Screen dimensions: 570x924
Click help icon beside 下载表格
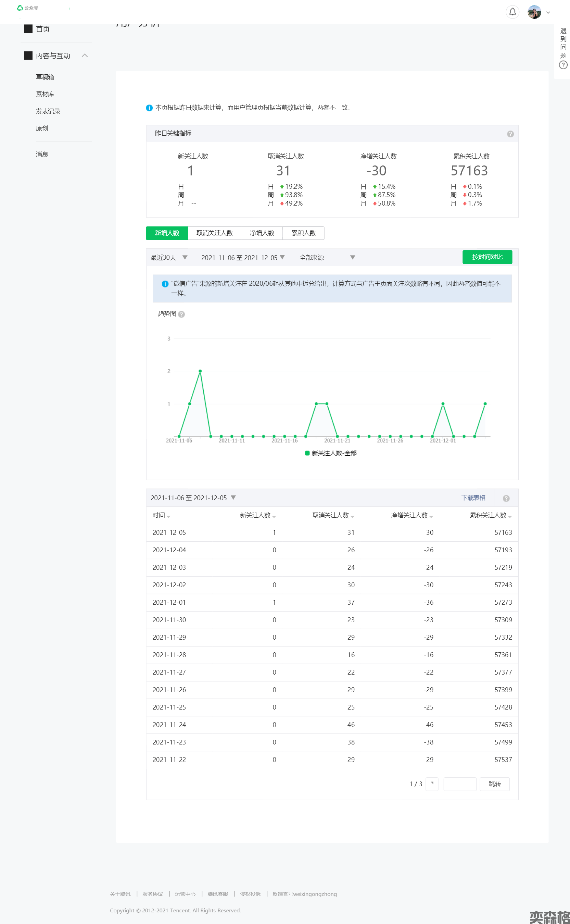[x=506, y=498]
